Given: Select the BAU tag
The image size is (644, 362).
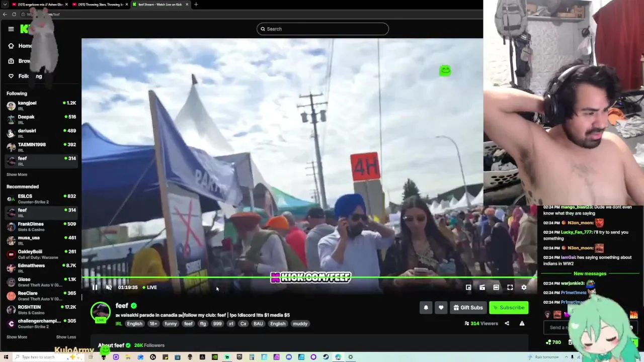Looking at the screenshot, I should click(x=258, y=324).
